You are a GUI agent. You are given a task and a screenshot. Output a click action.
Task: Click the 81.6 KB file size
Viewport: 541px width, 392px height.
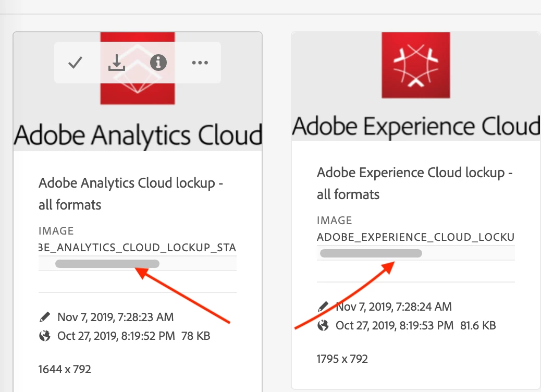tap(478, 325)
